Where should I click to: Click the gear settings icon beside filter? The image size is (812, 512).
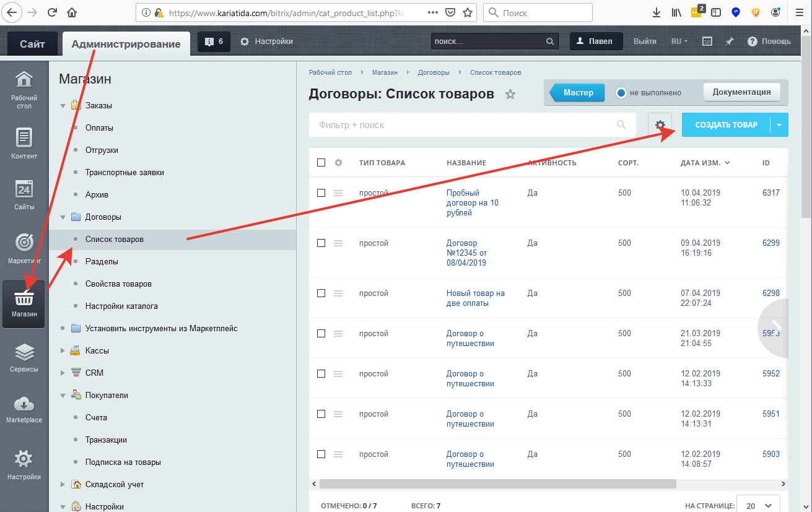[660, 125]
